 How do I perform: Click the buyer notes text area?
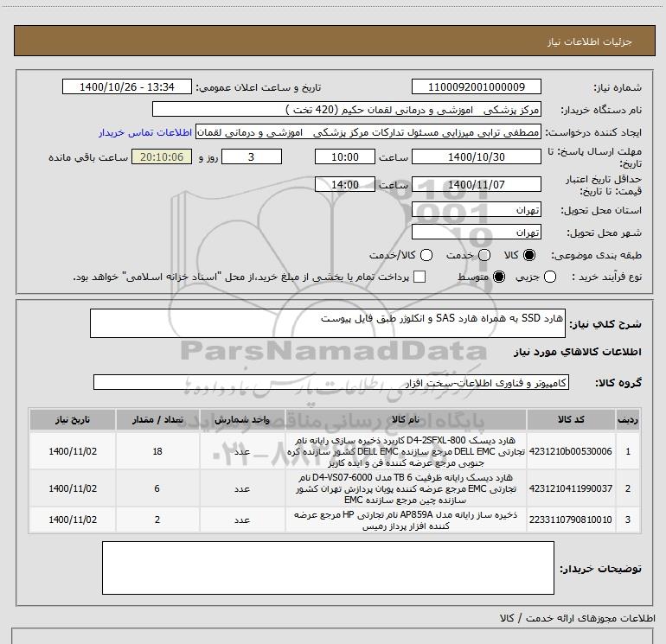pos(328,568)
